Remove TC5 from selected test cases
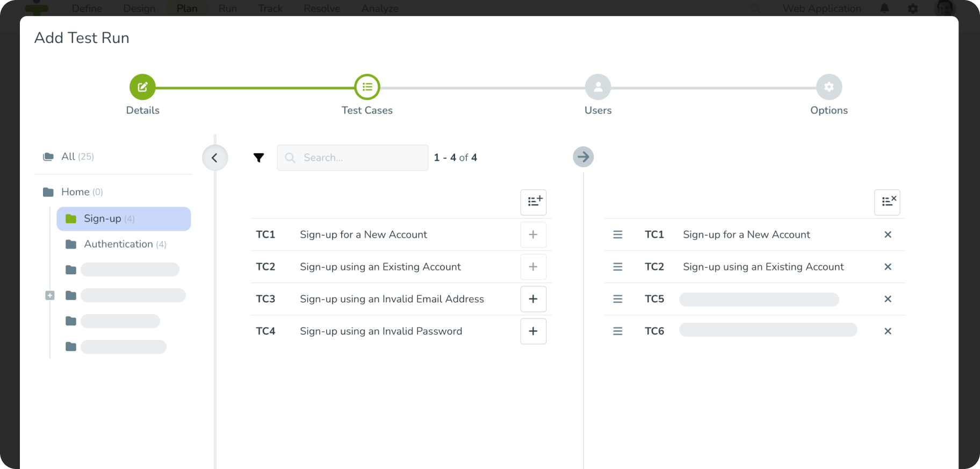 coord(888,299)
